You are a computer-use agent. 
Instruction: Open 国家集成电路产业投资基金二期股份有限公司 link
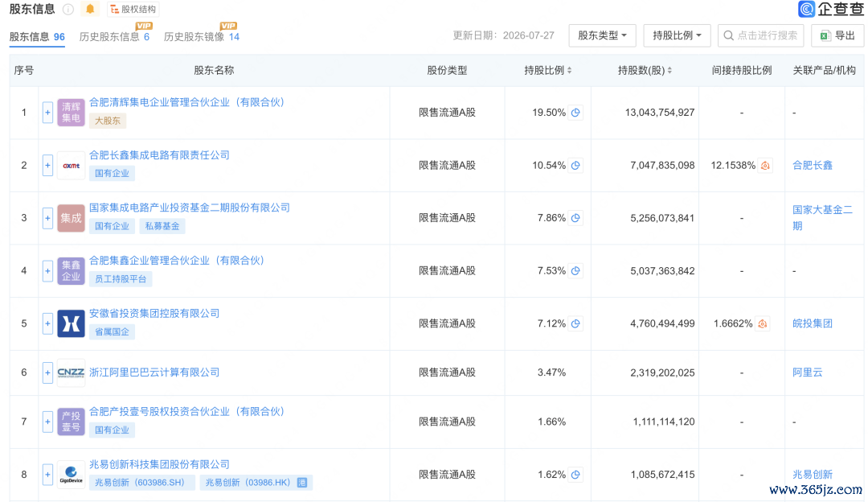(x=190, y=208)
